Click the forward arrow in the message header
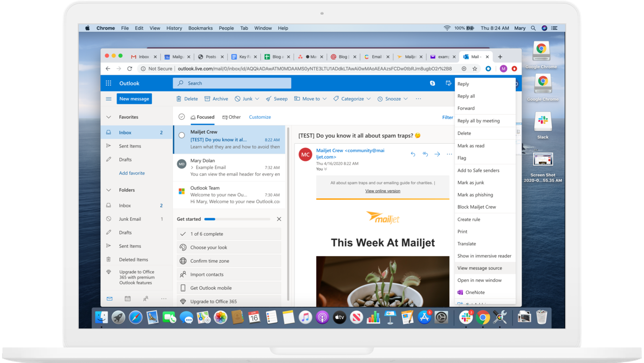Image resolution: width=644 pixels, height=363 pixels. 437,154
